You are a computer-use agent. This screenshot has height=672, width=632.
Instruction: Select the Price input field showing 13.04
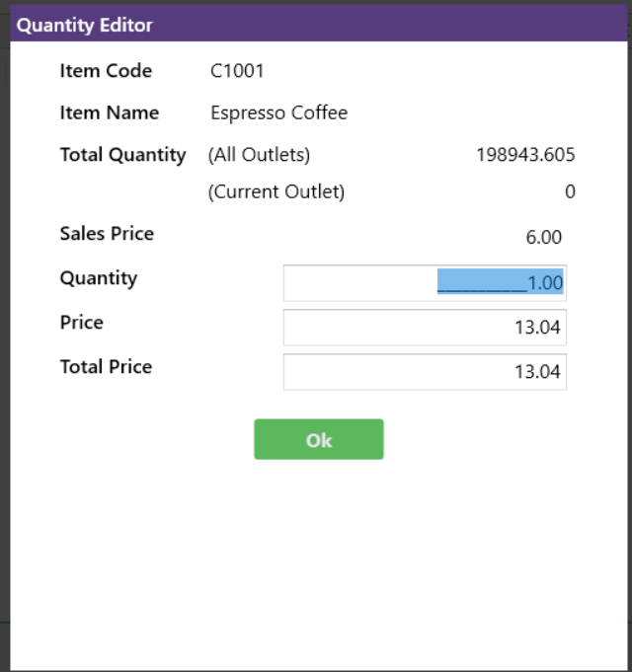click(x=425, y=328)
